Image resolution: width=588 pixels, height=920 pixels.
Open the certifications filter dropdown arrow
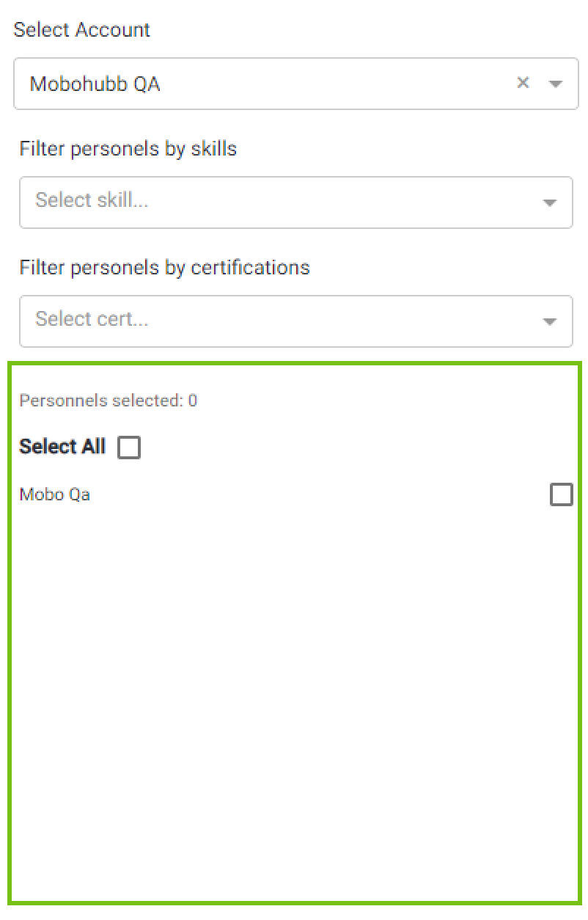pos(550,321)
